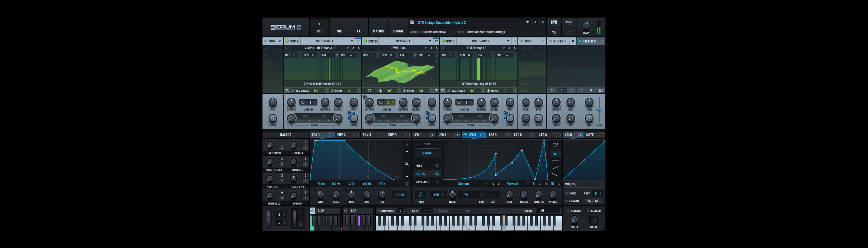Click the pitch wheel move icon
The height and width of the screenshot is (248, 868).
tap(301, 213)
